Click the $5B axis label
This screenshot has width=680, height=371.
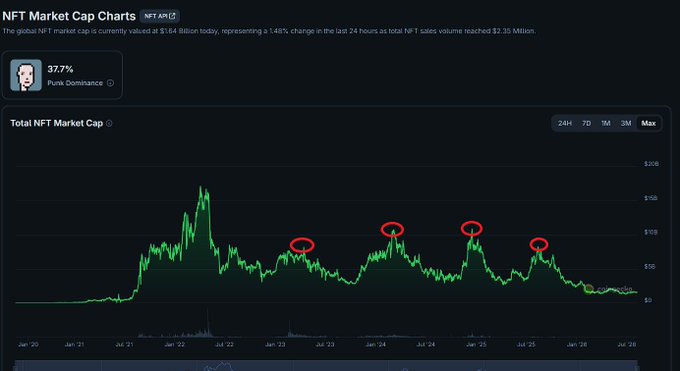pyautogui.click(x=650, y=266)
